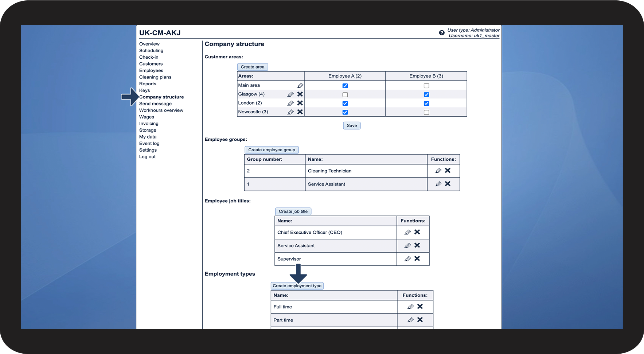Disable London for Employee B
Viewport: 644px width, 354px height.
tap(426, 104)
